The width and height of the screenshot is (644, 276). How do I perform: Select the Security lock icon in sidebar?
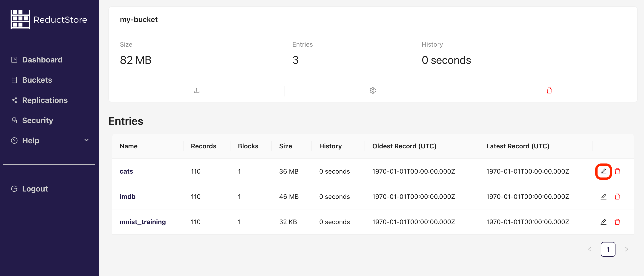click(x=14, y=120)
